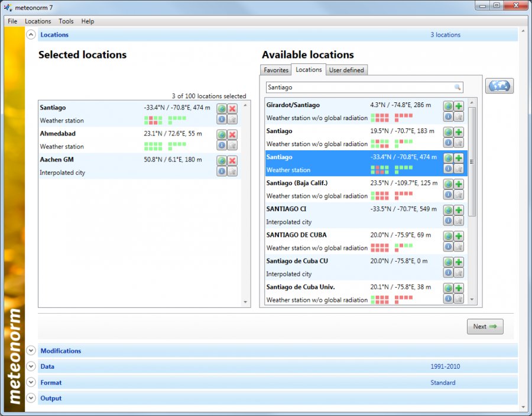Click the '1991-2010' data period text

[445, 366]
